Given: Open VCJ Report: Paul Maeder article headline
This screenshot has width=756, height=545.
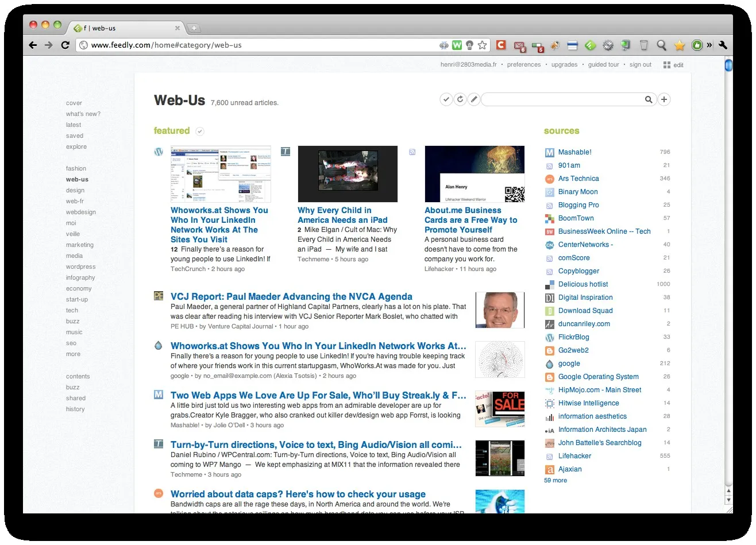Looking at the screenshot, I should point(291,297).
